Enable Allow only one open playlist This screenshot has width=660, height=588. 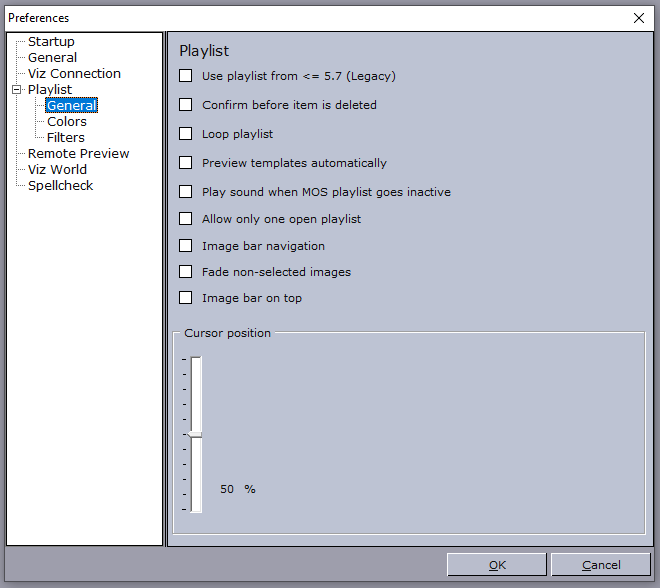coord(186,219)
